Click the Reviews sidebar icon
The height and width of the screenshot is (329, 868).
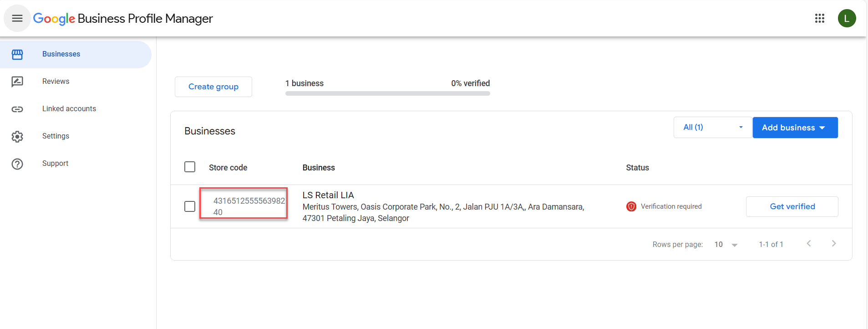[x=17, y=82]
